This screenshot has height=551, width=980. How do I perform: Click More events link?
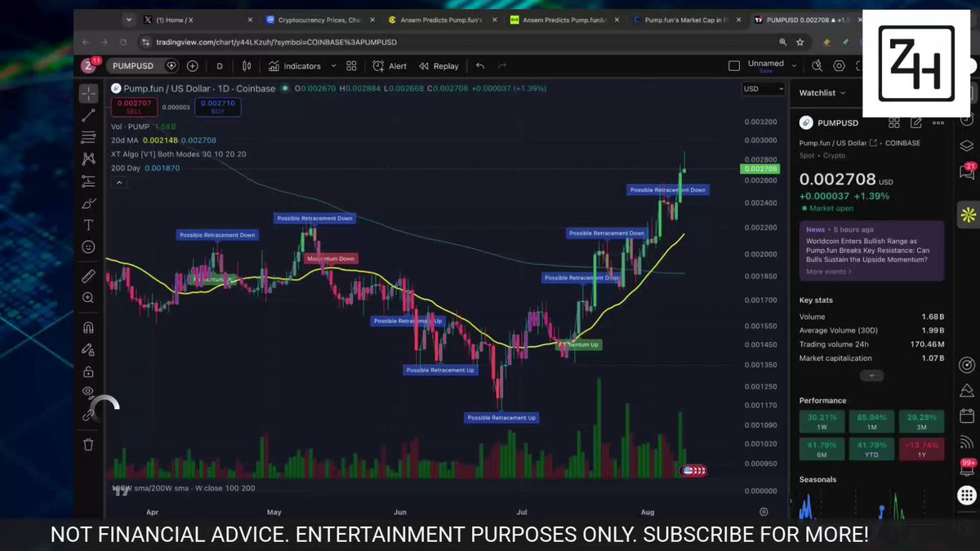tap(828, 272)
